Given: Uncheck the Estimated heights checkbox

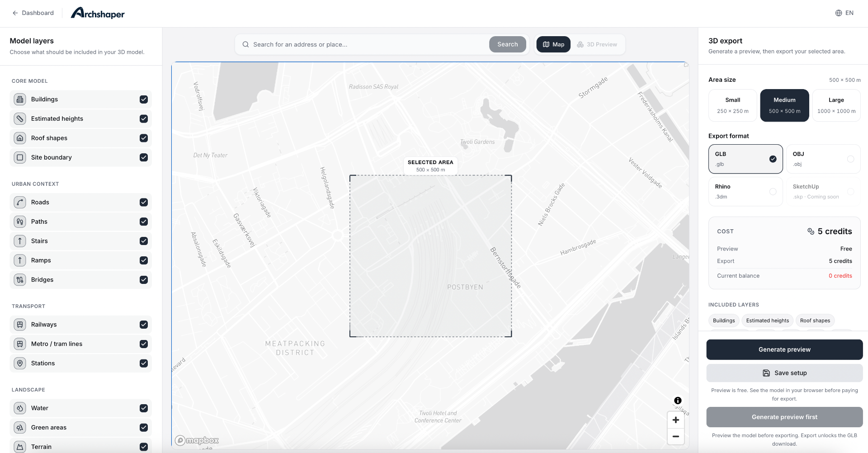Looking at the screenshot, I should point(144,119).
